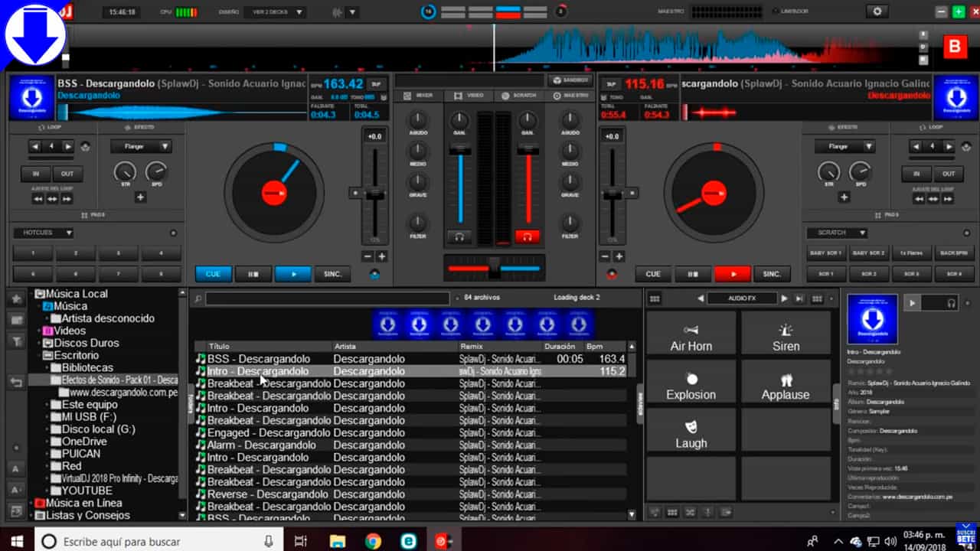Toggle the right deck vinyl mode icon
Image resolution: width=980 pixels, height=551 pixels.
point(612,274)
